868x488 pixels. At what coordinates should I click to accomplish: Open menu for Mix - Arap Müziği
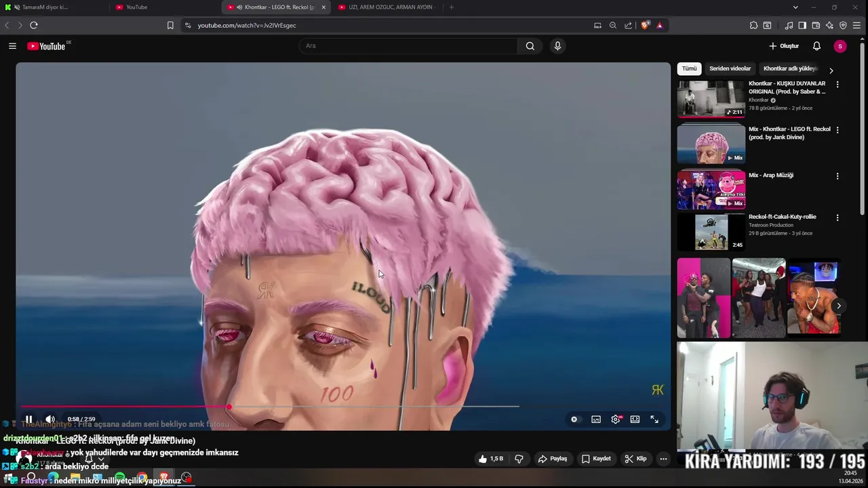click(x=837, y=176)
